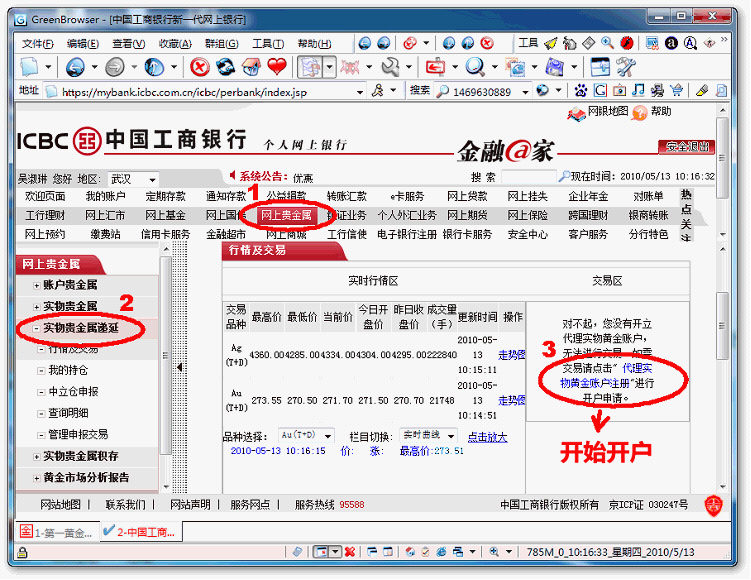Open the 帮助(H) menu
This screenshot has width=751, height=580.
coord(315,44)
